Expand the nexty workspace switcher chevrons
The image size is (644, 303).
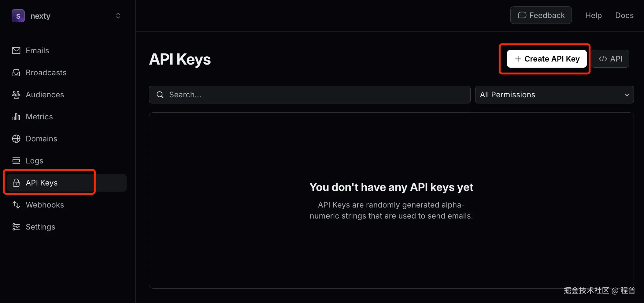tap(118, 16)
